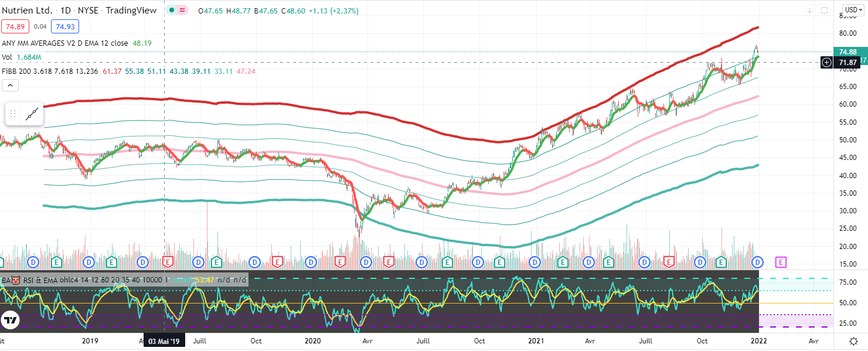868x351 pixels.
Task: Click the 0.04 spread value
Action: pos(40,27)
